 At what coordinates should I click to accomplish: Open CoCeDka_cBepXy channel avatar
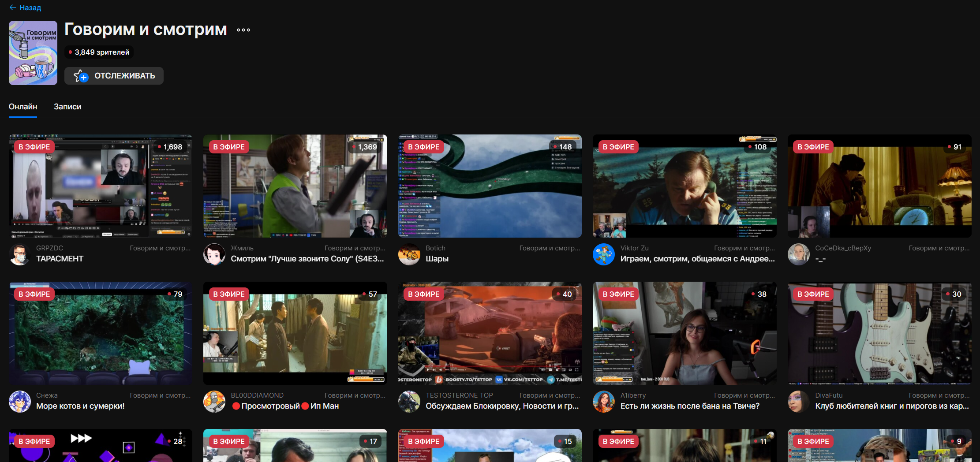tap(799, 254)
